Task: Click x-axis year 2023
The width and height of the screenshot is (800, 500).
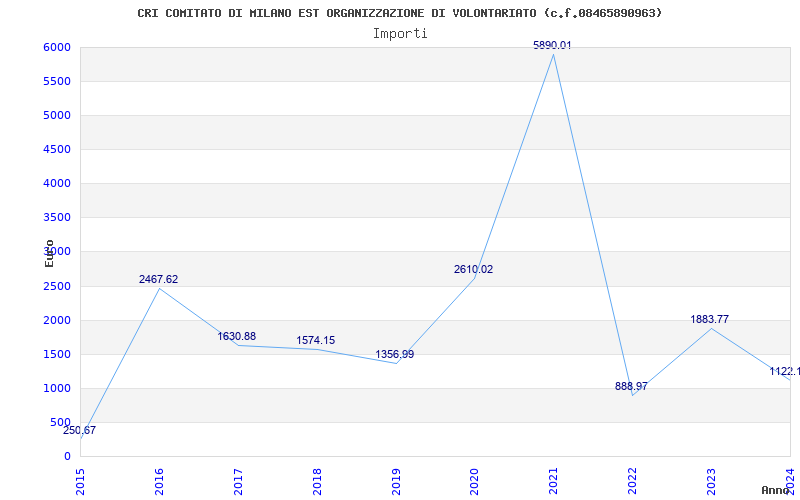Action: (x=711, y=481)
